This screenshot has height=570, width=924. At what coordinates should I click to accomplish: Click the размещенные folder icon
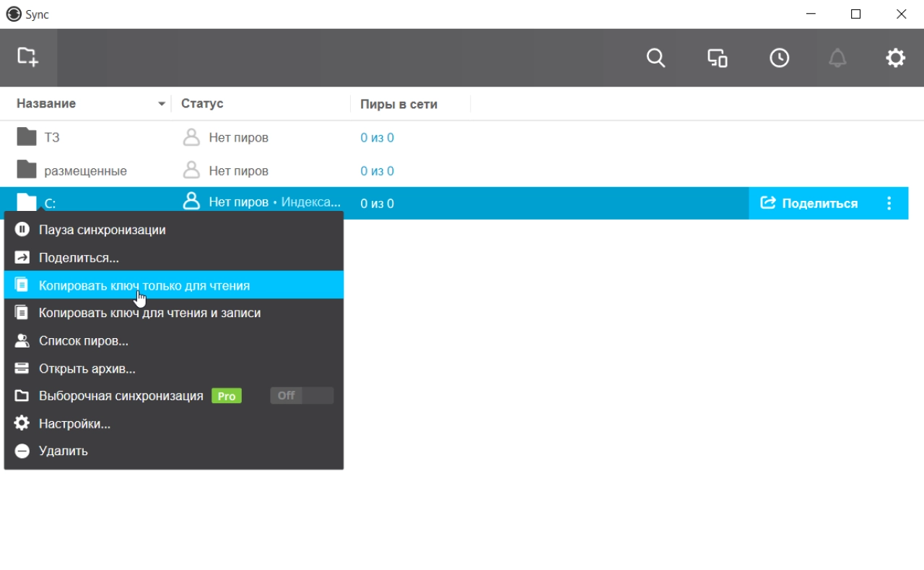coord(27,170)
